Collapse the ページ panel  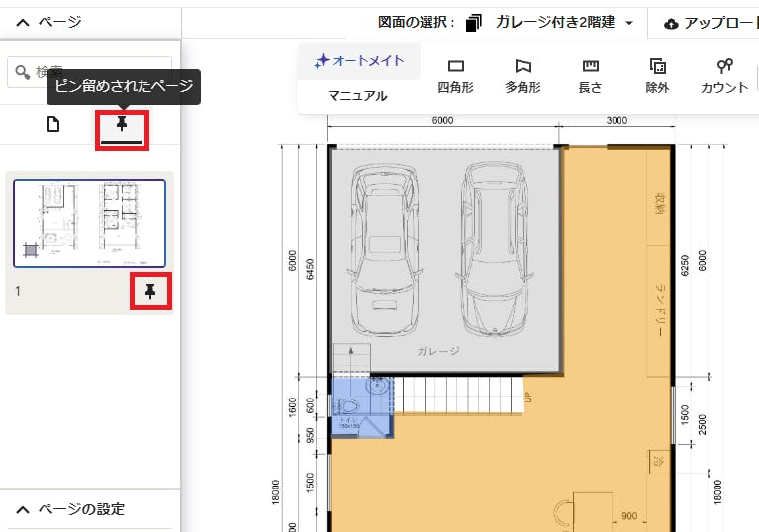23,22
